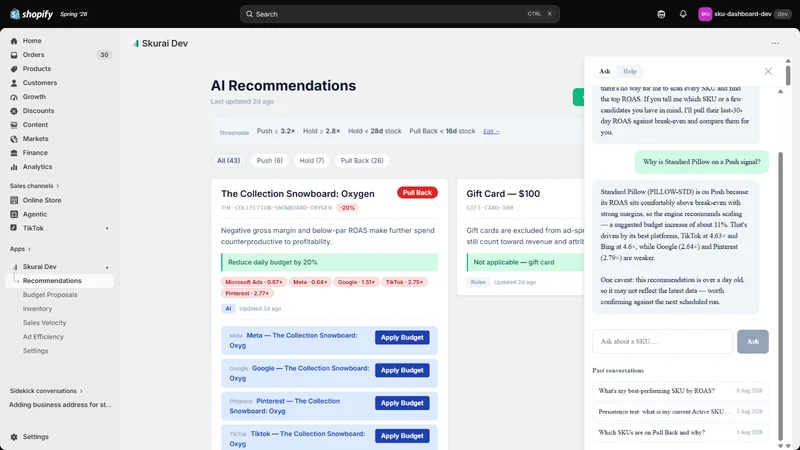Screen dimensions: 800x450
Task: Open Ad Efficiency page
Action: pos(43,337)
